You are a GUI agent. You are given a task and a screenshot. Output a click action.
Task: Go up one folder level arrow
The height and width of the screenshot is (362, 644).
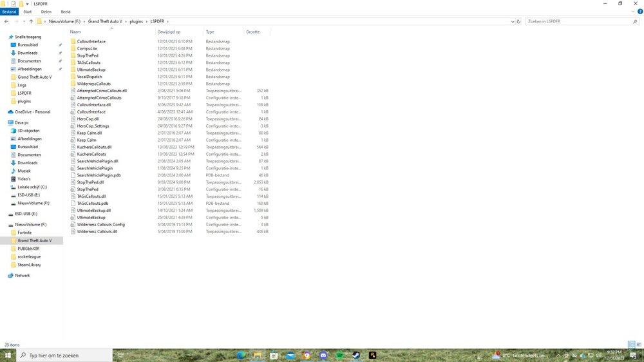(31, 21)
